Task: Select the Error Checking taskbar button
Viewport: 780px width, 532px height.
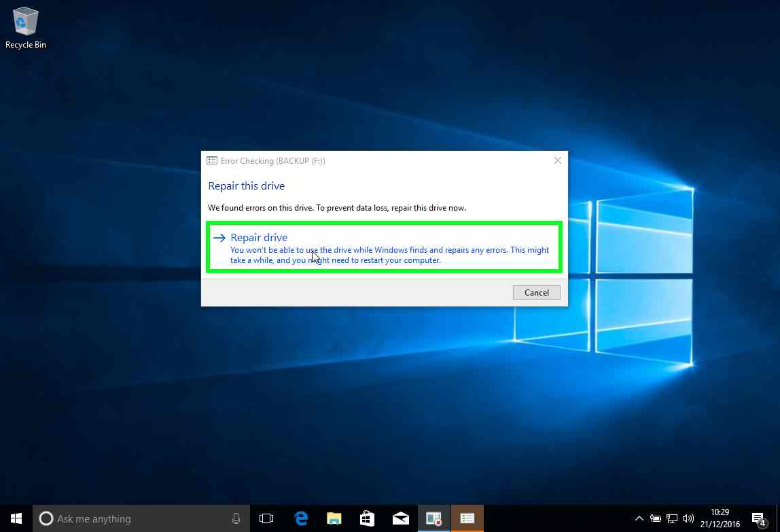Action: tap(467, 518)
